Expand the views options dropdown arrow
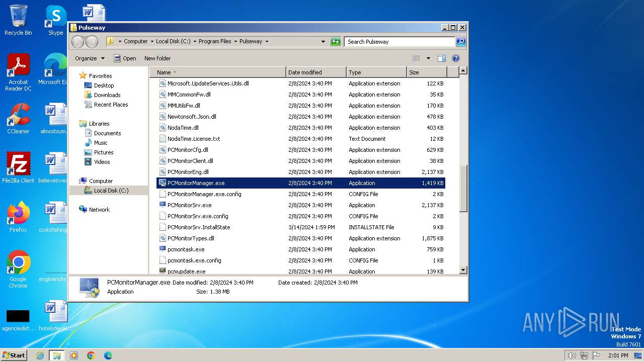 (x=428, y=58)
